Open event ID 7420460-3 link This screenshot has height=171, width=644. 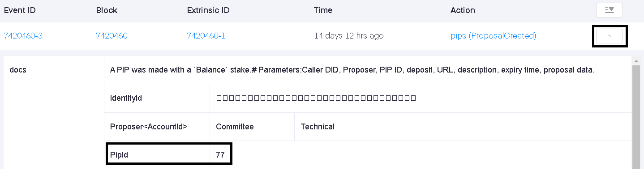(23, 36)
